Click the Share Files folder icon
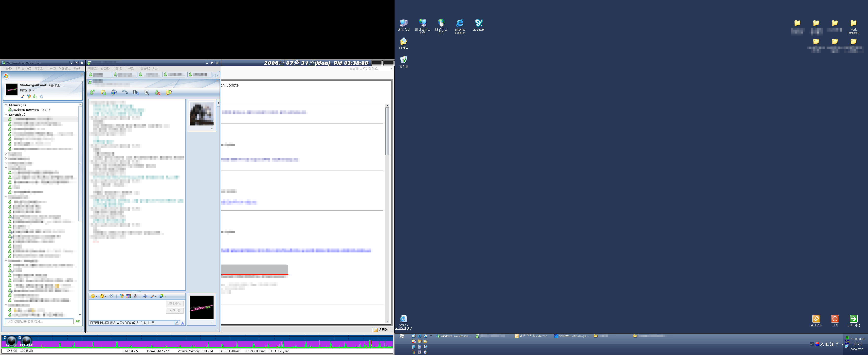The width and height of the screenshot is (868, 355). pos(103,92)
